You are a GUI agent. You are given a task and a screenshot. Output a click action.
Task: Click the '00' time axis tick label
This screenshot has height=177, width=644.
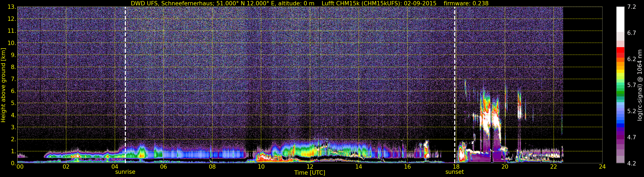[20, 167]
